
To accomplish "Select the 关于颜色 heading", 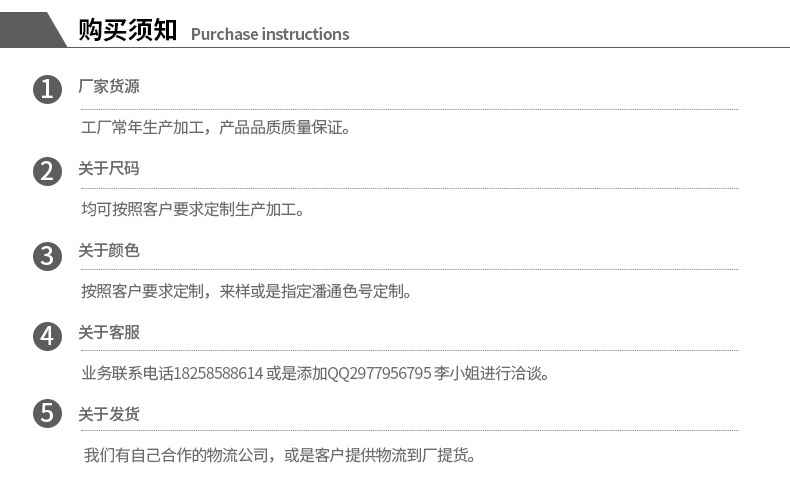I will 109,251.
